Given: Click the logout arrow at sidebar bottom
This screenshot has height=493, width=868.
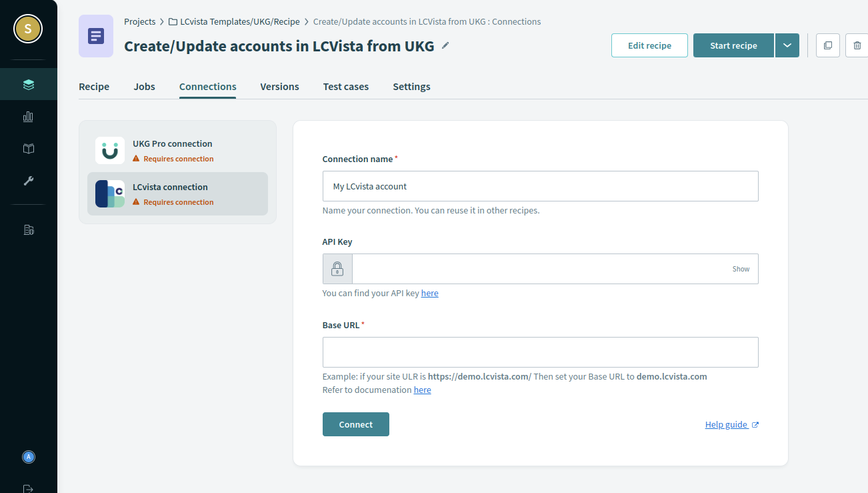Looking at the screenshot, I should point(28,488).
